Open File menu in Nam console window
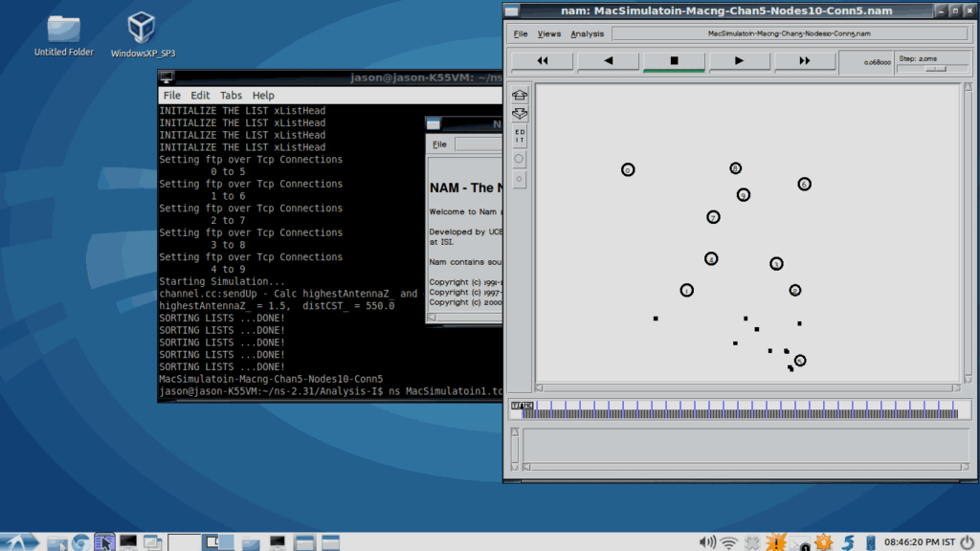This screenshot has width=980, height=551. (x=439, y=144)
